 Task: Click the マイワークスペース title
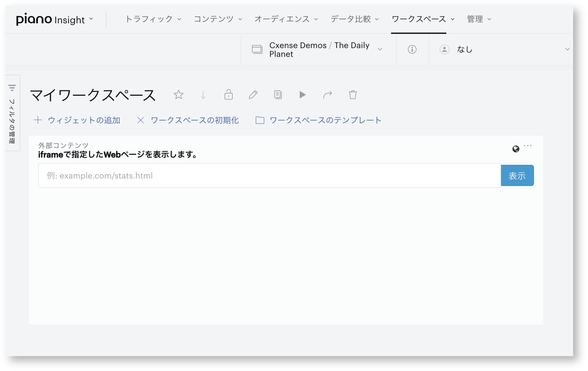[93, 95]
